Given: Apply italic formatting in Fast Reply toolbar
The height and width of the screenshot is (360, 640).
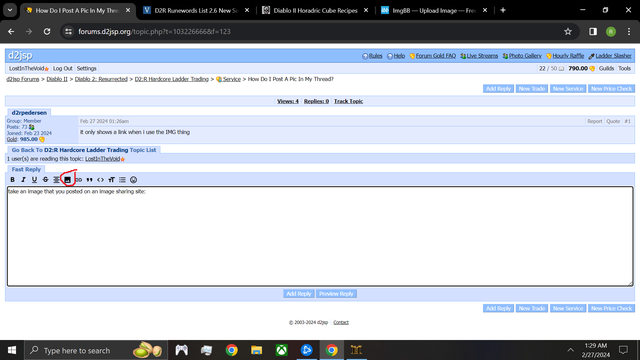Looking at the screenshot, I should coord(23,180).
